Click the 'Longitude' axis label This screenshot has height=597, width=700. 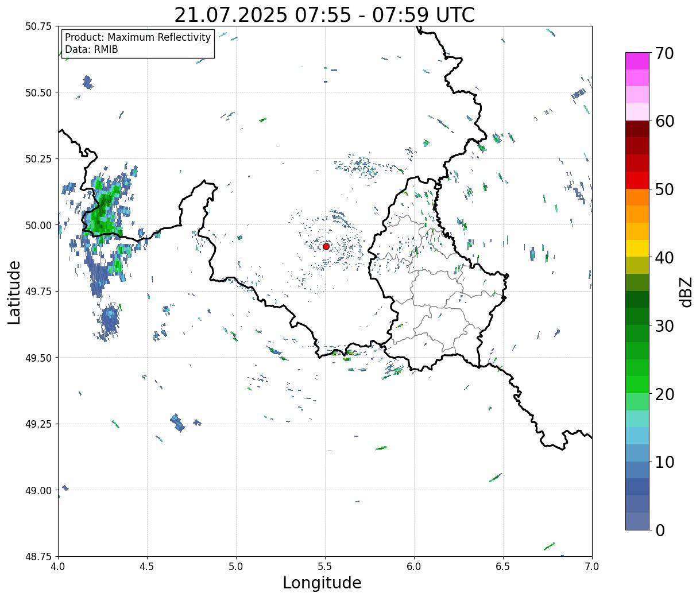(x=322, y=583)
